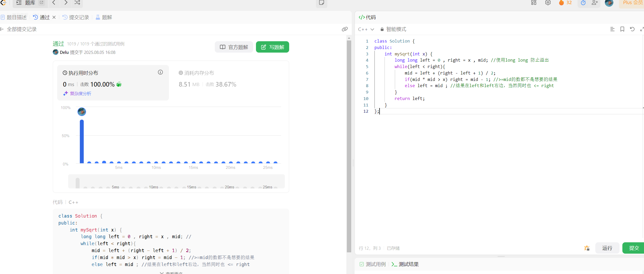Switch to 提交记录 tab
The width and height of the screenshot is (644, 274).
pyautogui.click(x=76, y=17)
